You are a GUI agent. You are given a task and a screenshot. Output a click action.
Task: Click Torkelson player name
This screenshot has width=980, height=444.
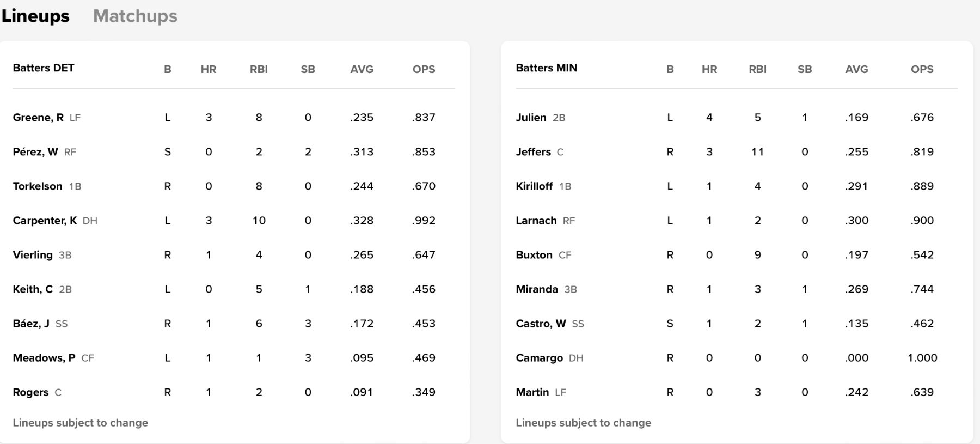coord(38,186)
